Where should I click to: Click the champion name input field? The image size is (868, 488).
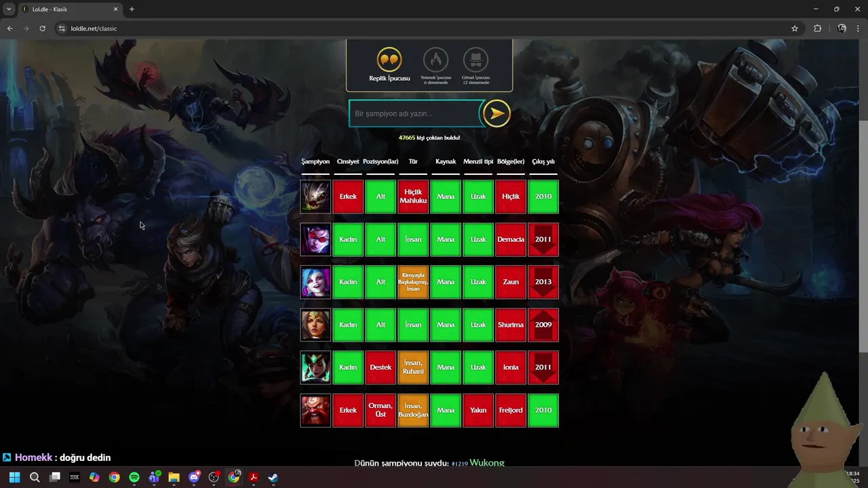(415, 113)
